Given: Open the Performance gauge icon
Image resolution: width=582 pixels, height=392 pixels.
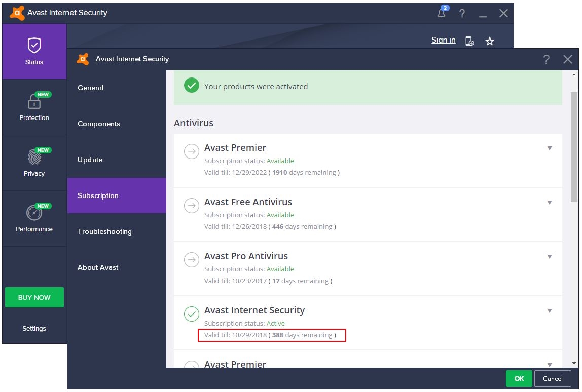Looking at the screenshot, I should tap(34, 213).
